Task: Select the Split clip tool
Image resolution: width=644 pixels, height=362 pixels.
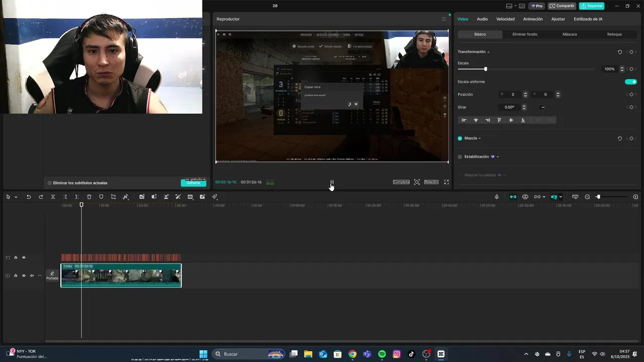Action: tap(53, 197)
